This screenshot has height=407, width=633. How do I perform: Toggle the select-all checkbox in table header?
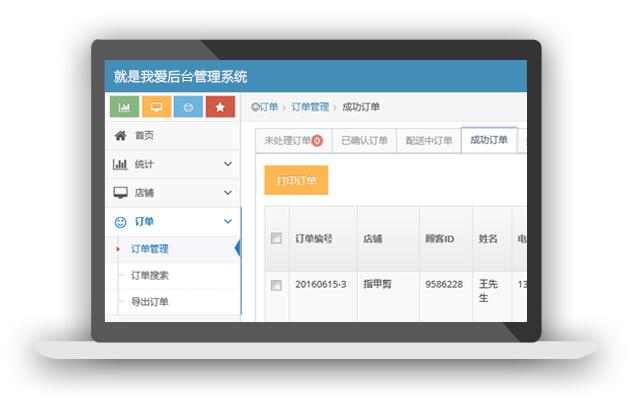coord(276,238)
